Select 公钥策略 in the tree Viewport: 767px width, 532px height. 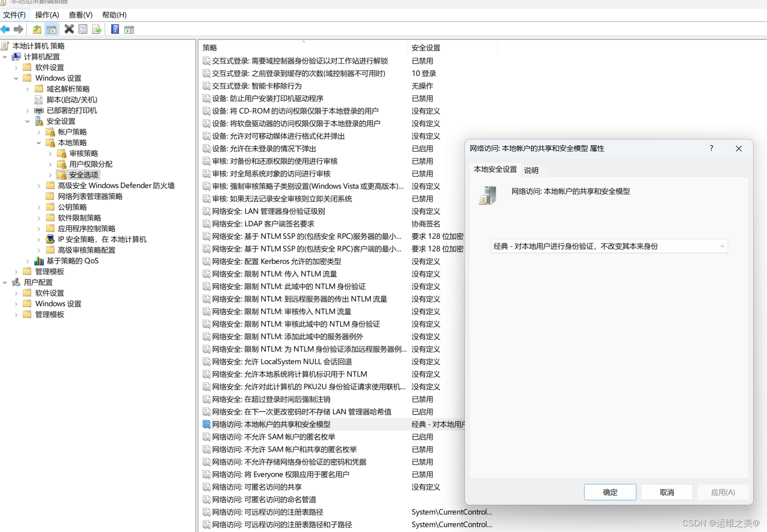72,207
